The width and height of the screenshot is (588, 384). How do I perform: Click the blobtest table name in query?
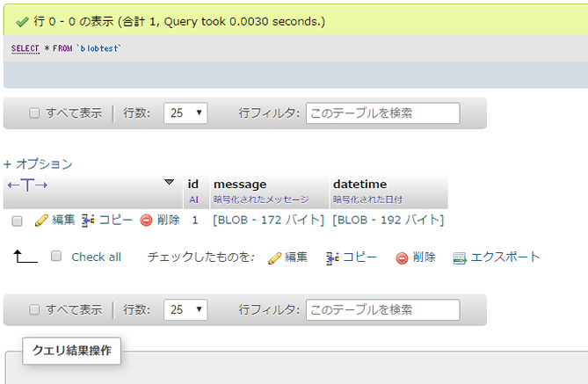[98, 48]
